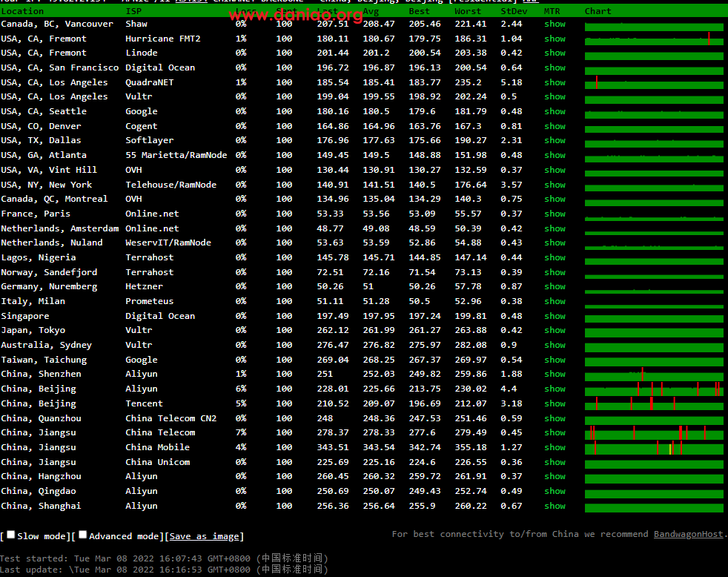Click the MTR column header
This screenshot has height=577, width=728.
tap(552, 11)
